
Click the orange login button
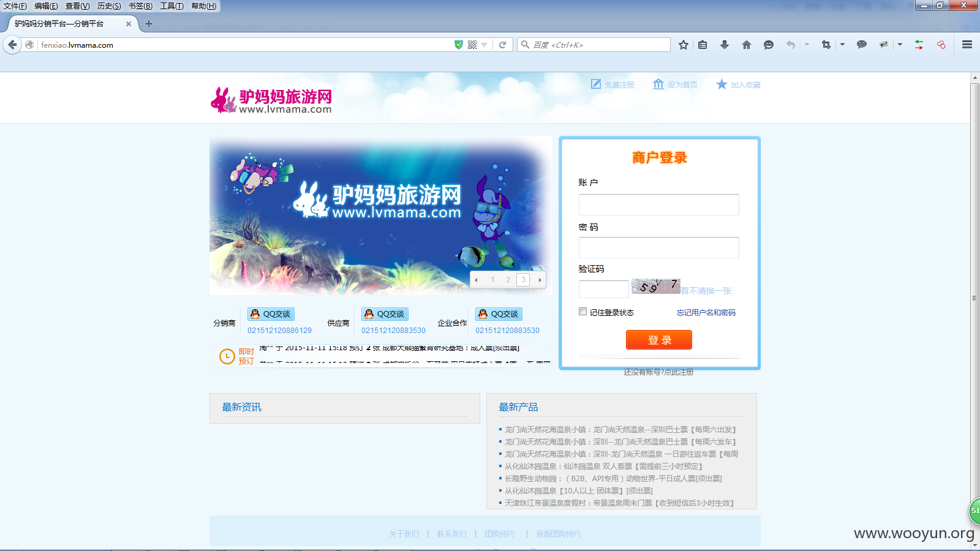pos(659,340)
